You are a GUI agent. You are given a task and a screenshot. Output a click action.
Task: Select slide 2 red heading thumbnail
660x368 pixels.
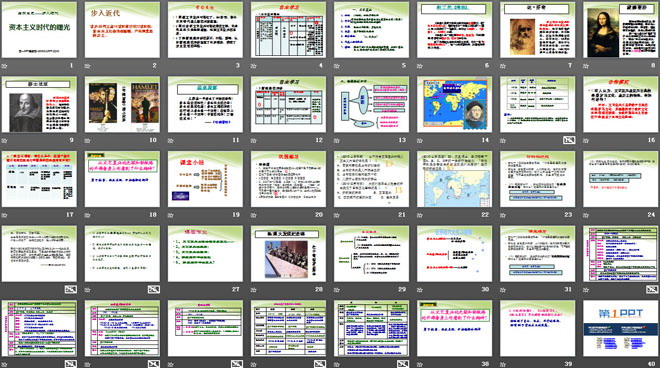[122, 29]
